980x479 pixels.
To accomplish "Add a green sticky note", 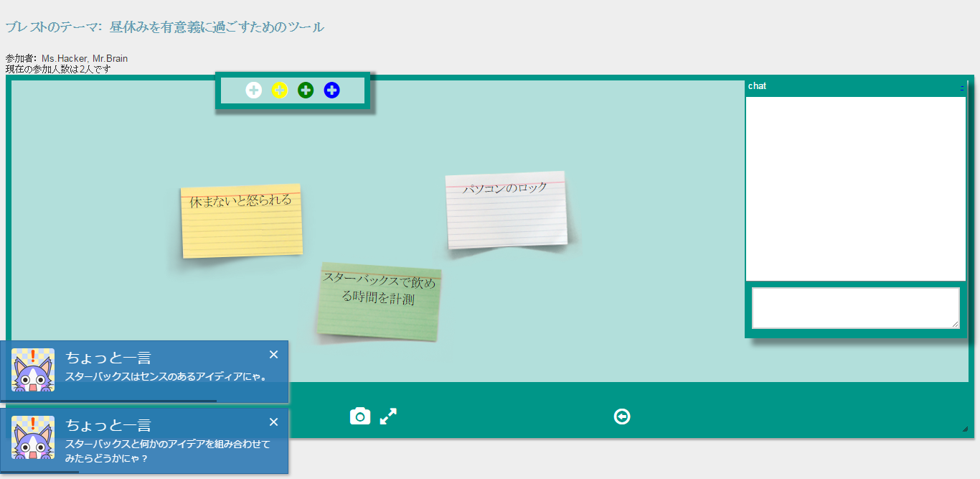I will (306, 90).
